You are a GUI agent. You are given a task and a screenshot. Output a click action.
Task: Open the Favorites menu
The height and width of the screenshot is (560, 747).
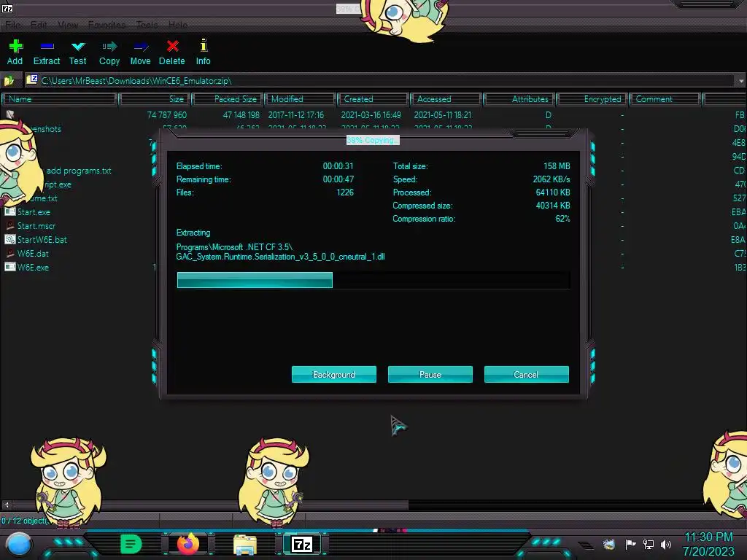click(x=107, y=25)
